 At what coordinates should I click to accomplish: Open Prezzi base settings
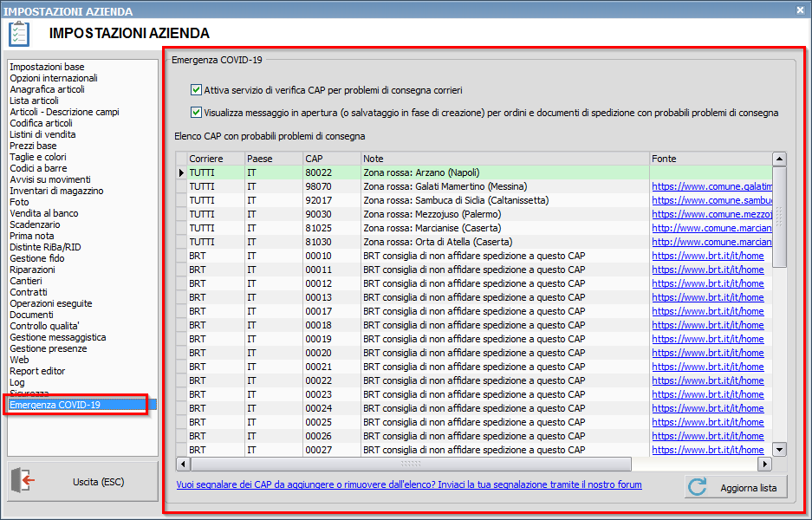[x=33, y=146]
